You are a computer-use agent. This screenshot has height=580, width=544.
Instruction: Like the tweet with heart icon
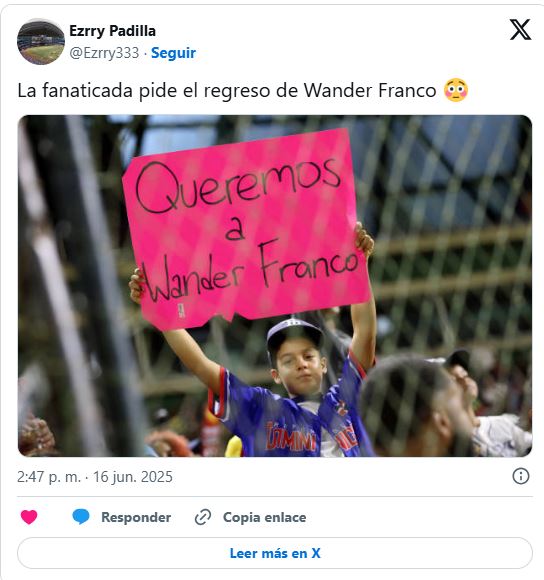click(x=29, y=517)
